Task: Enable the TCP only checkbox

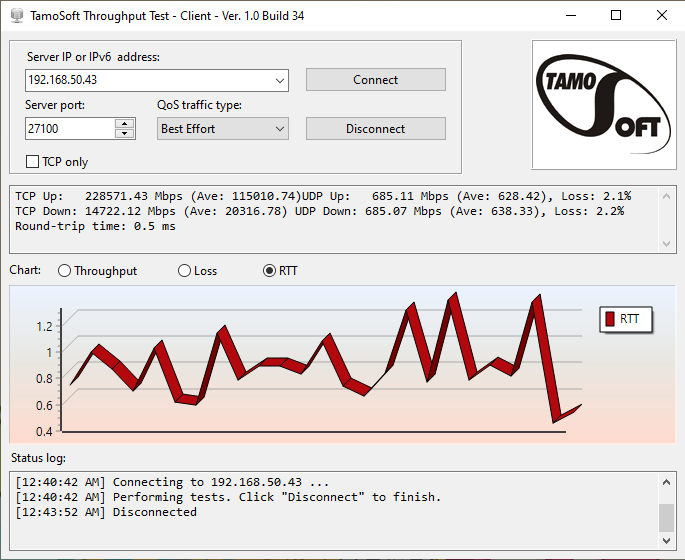Action: (32, 161)
